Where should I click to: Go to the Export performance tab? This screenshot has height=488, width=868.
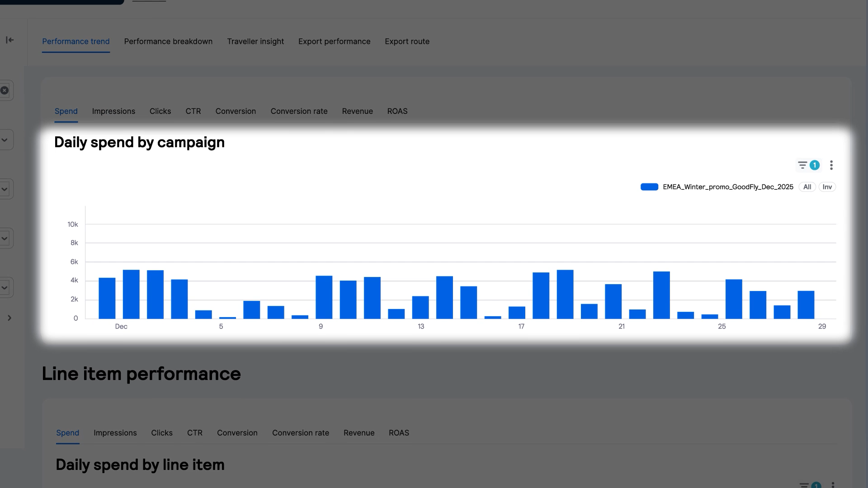334,42
